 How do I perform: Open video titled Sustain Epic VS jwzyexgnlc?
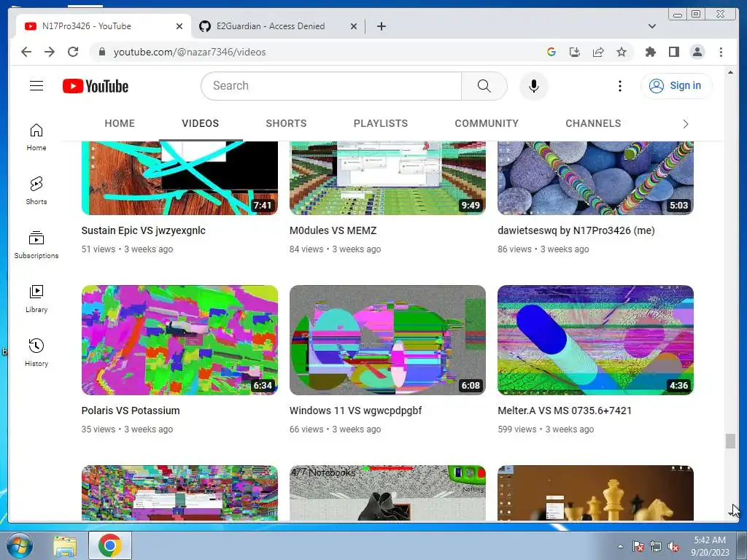click(x=144, y=230)
